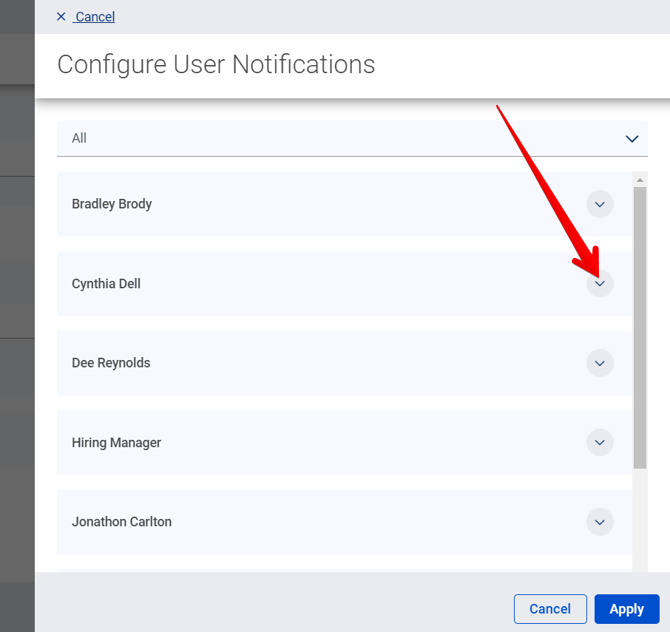
Task: Expand Bradley Brody's notification settings chevron
Action: pos(600,204)
